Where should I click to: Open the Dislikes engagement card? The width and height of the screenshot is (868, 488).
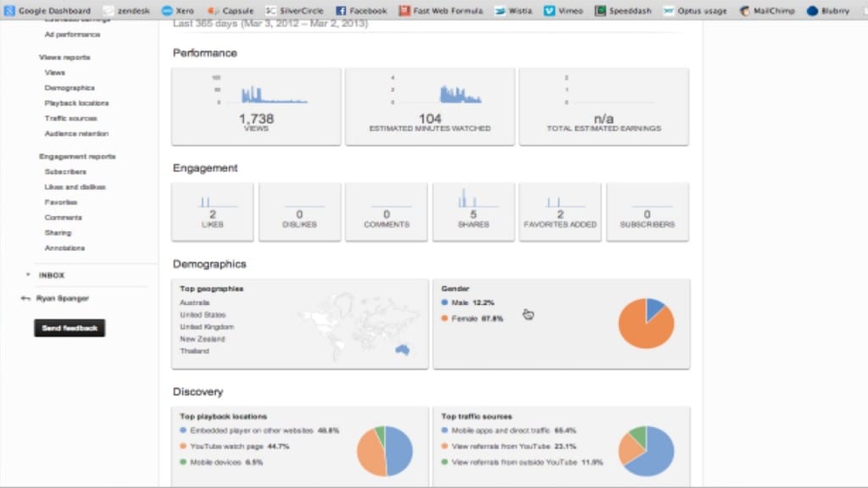[299, 213]
